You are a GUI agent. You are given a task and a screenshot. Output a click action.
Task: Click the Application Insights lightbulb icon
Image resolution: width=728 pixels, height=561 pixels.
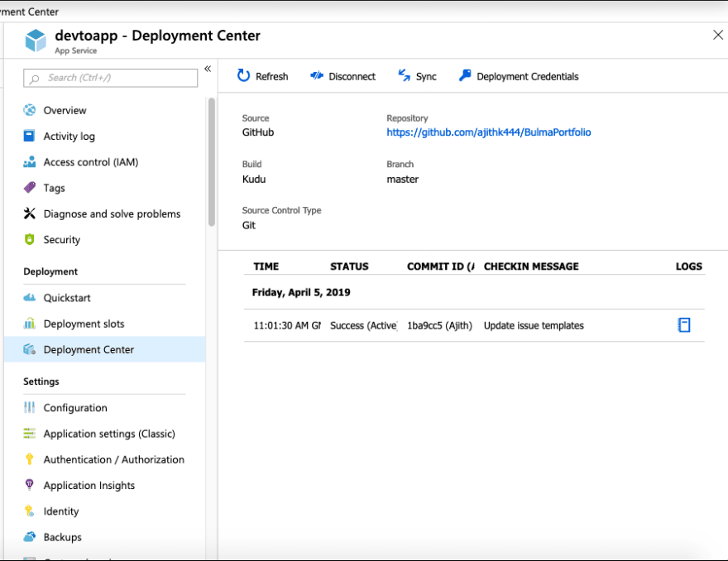[29, 484]
